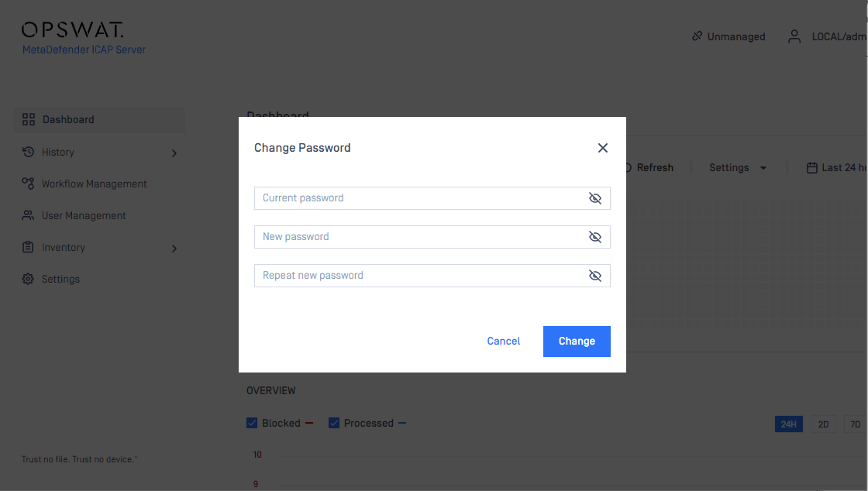Image resolution: width=868 pixels, height=491 pixels.
Task: Click the Workflow Management nodes icon
Action: 28,183
